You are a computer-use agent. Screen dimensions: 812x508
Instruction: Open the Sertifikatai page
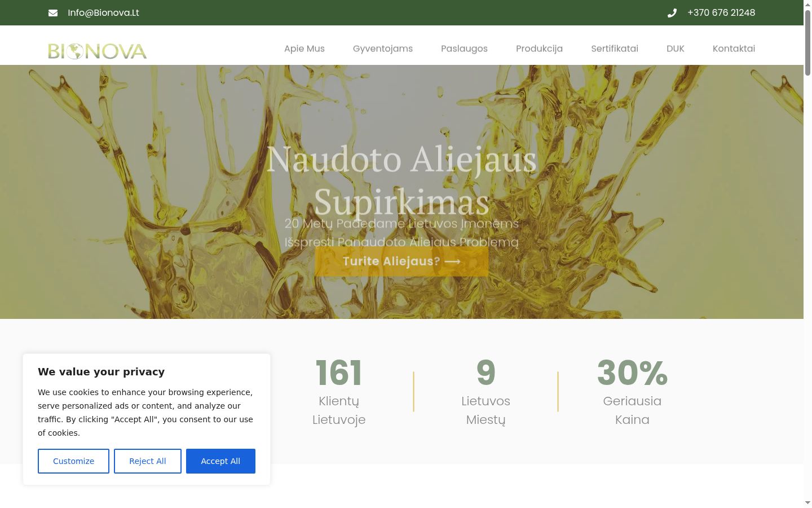615,49
